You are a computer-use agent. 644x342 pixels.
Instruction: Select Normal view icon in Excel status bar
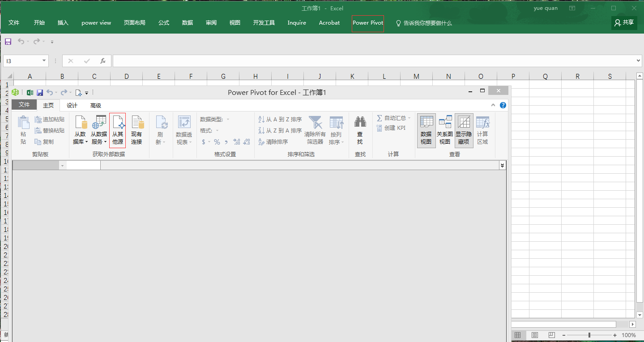(518, 335)
